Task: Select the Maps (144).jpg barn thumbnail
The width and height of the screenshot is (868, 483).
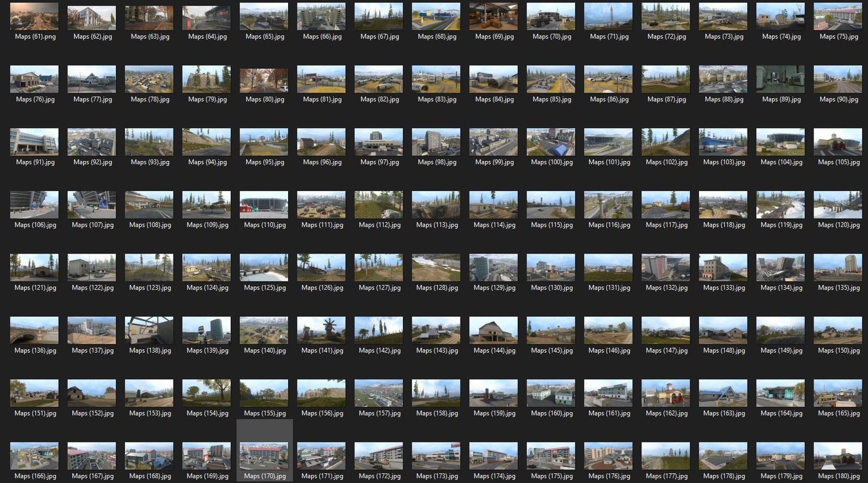Action: point(494,331)
